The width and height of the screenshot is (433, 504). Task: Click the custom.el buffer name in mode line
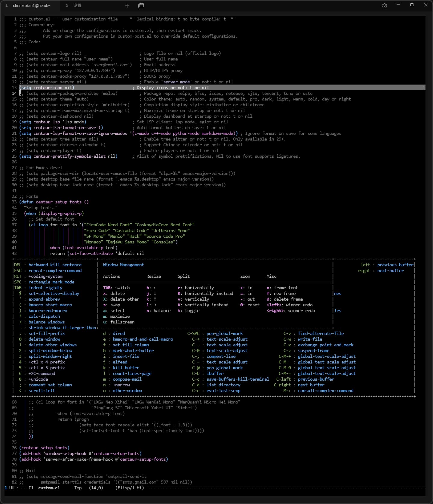49,488
